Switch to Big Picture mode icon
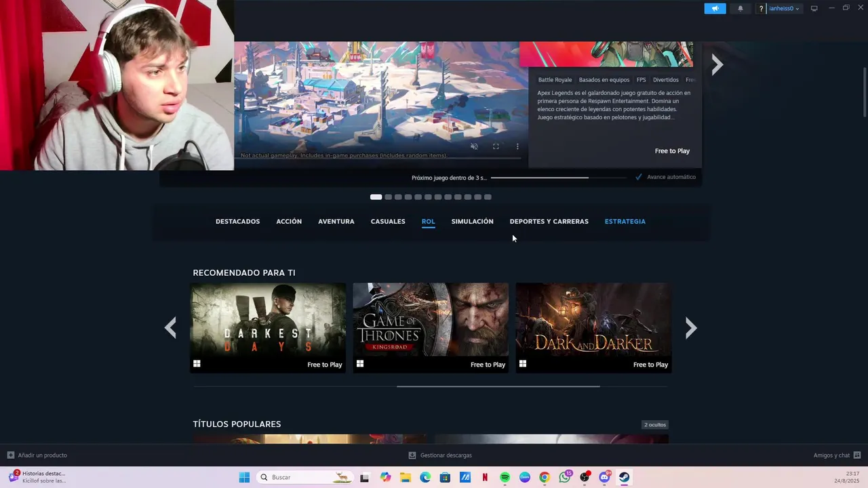 pos(814,9)
